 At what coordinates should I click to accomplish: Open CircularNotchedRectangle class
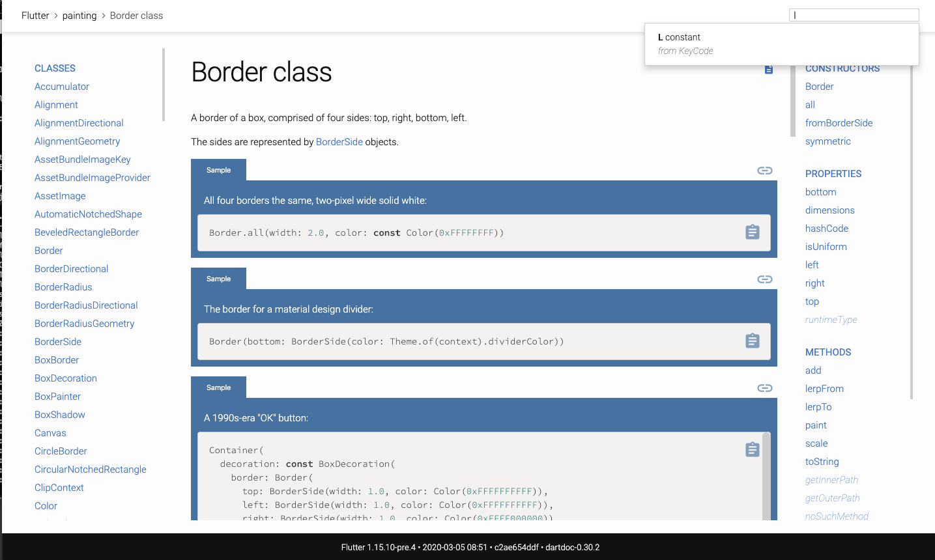[91, 469]
